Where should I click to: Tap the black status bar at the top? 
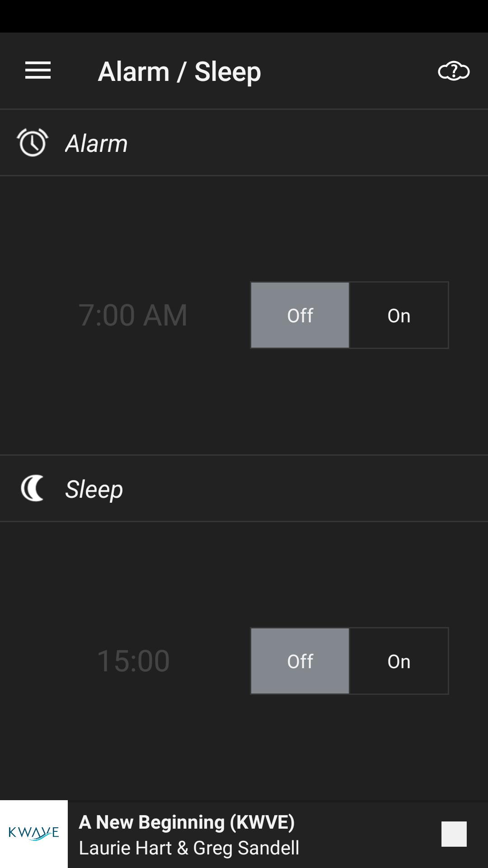click(244, 16)
